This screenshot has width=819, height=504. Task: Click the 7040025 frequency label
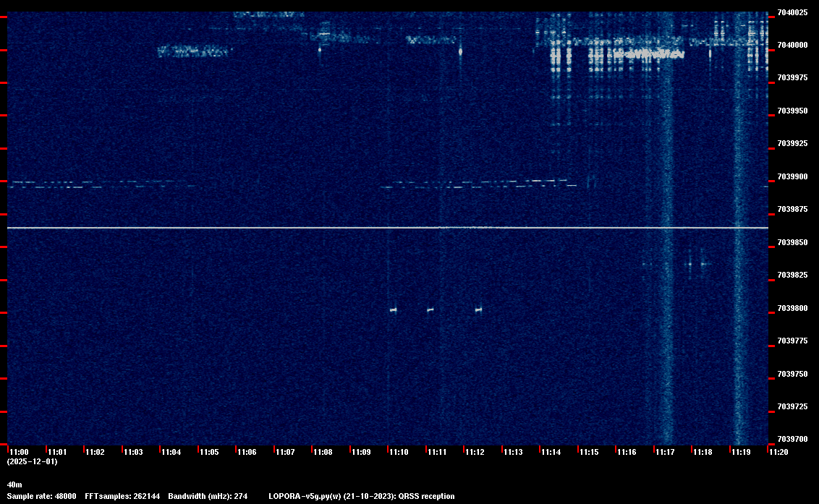click(x=792, y=12)
